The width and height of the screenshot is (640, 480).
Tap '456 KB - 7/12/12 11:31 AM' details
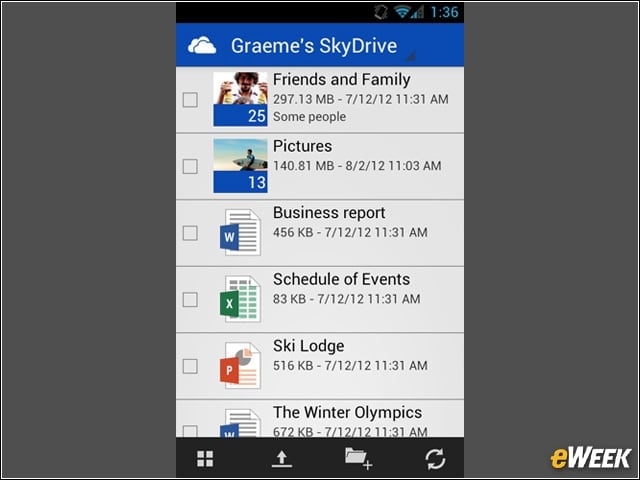click(350, 232)
